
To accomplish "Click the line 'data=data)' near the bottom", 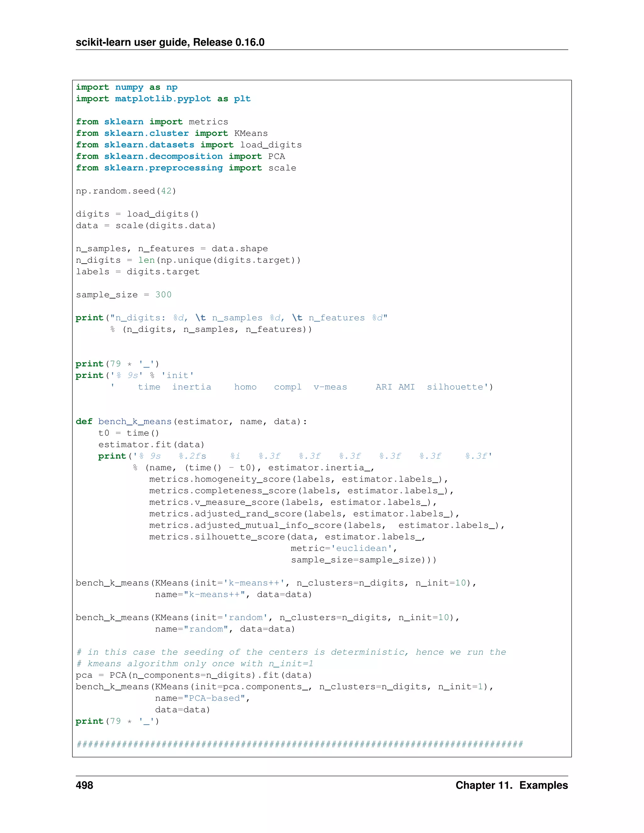I will pyautogui.click(x=182, y=710).
